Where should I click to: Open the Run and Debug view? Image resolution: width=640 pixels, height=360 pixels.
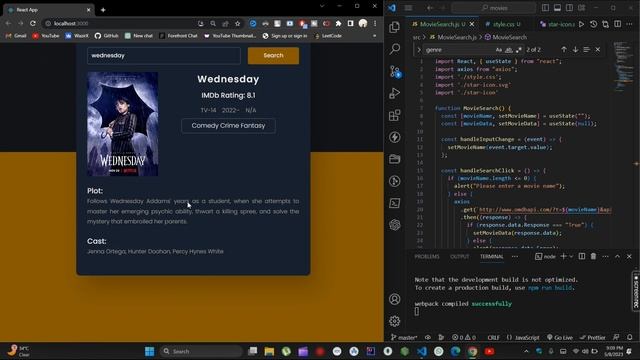(394, 93)
